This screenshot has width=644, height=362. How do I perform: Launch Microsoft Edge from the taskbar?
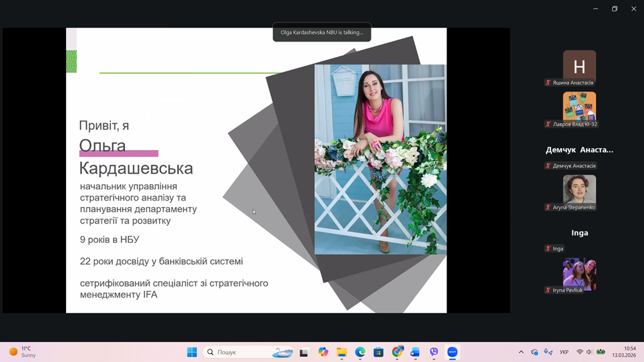click(360, 352)
